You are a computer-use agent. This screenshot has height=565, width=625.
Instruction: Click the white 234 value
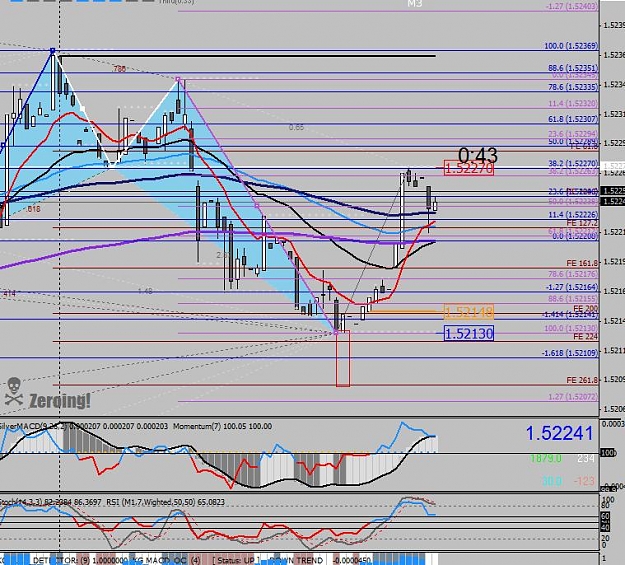[x=585, y=459]
